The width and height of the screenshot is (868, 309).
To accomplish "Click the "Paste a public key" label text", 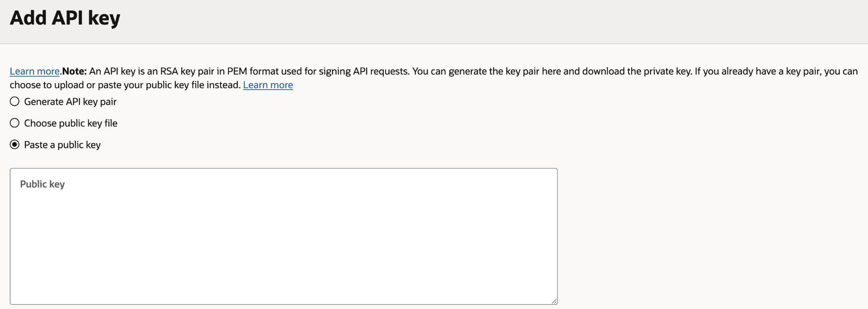I will (62, 145).
